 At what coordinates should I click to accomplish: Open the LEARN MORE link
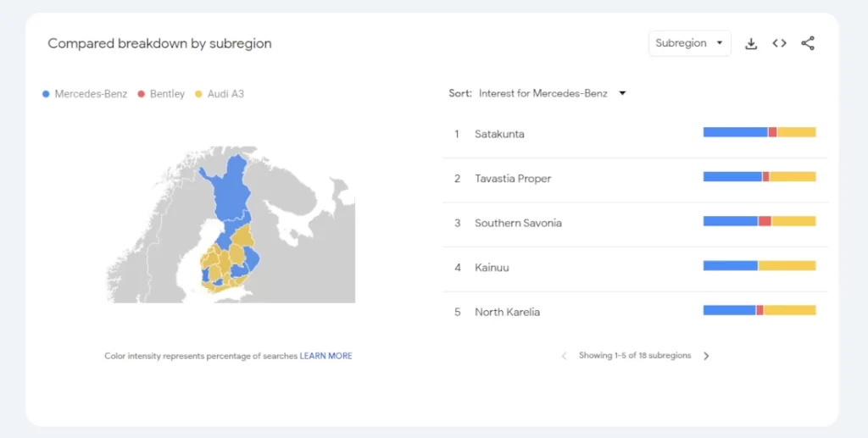(325, 357)
